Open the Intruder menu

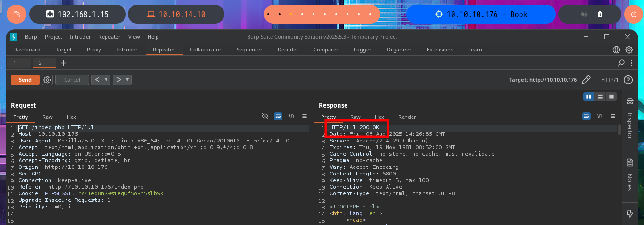pos(80,37)
